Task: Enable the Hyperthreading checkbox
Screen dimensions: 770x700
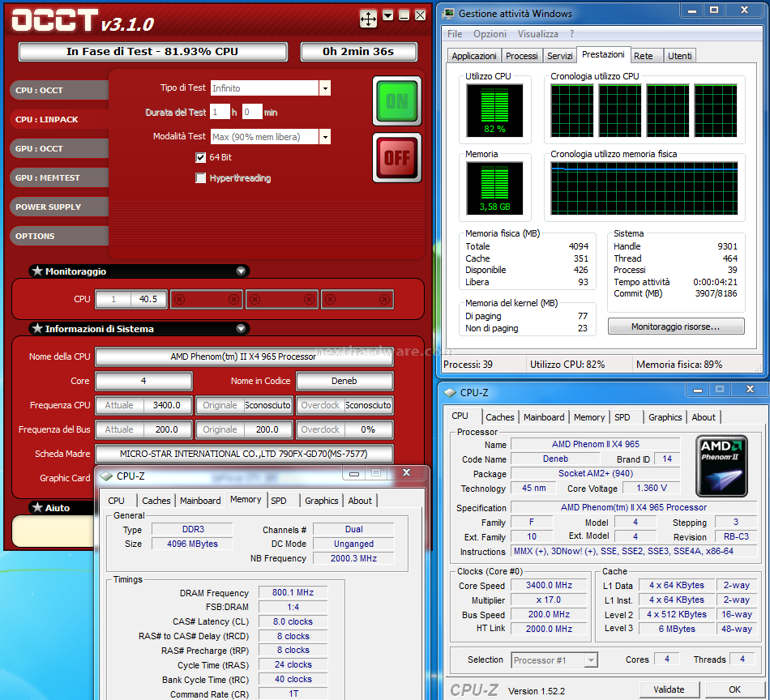Action: (x=200, y=178)
